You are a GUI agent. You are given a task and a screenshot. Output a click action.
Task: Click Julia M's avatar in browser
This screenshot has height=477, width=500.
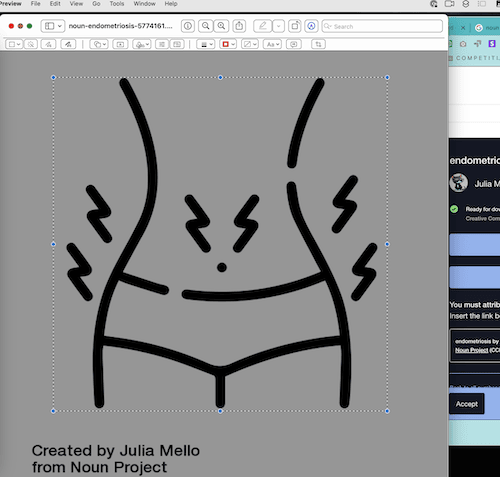pyautogui.click(x=459, y=183)
